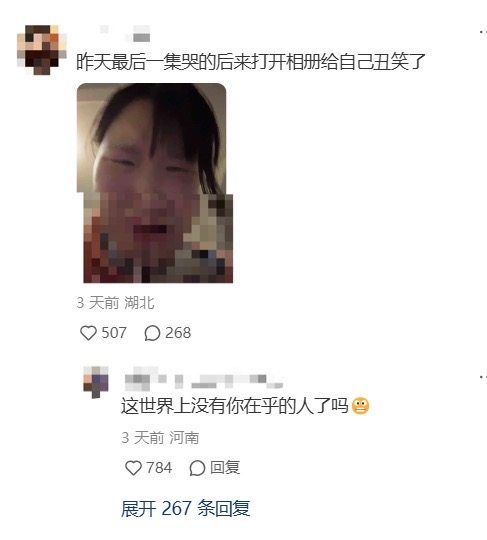The height and width of the screenshot is (540, 487).
Task: Open the reply author's avatar
Action: click(96, 382)
